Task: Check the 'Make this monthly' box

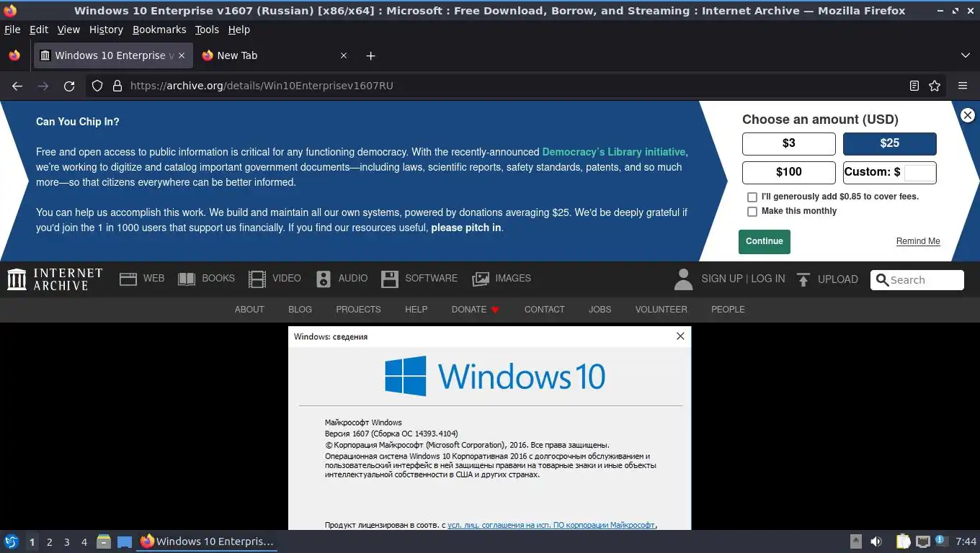Action: [x=752, y=212]
